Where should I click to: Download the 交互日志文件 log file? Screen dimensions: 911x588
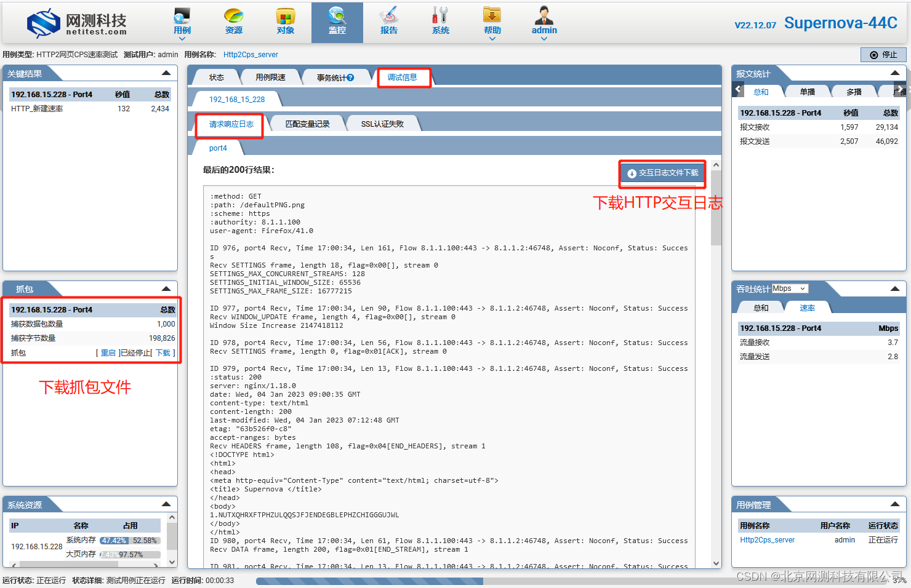662,173
